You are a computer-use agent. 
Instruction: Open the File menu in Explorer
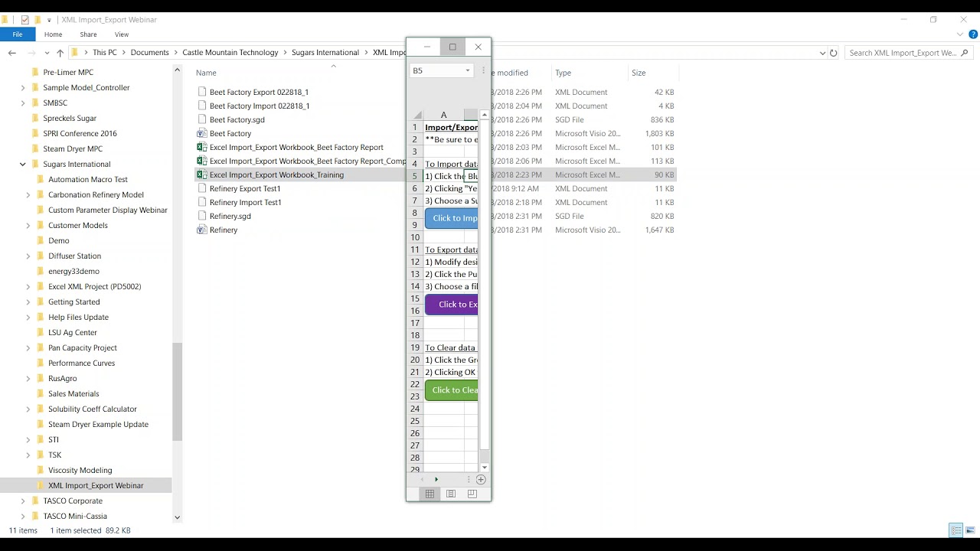tap(17, 34)
